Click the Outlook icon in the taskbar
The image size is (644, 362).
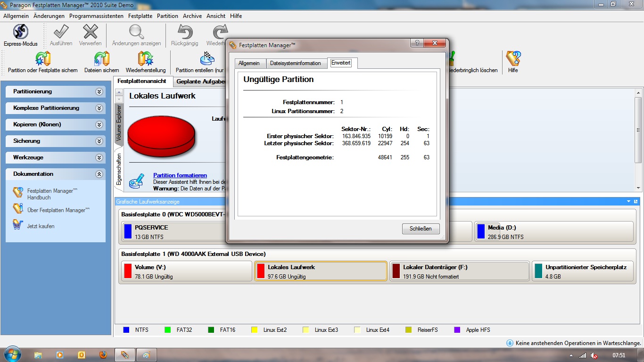(x=82, y=355)
